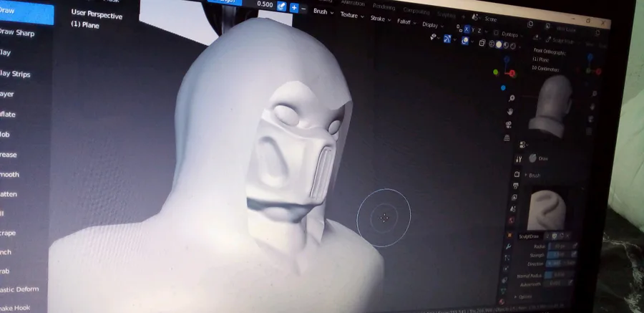Toggle X axis symmetry
Image resolution: width=644 pixels, height=313 pixels.
point(466,29)
